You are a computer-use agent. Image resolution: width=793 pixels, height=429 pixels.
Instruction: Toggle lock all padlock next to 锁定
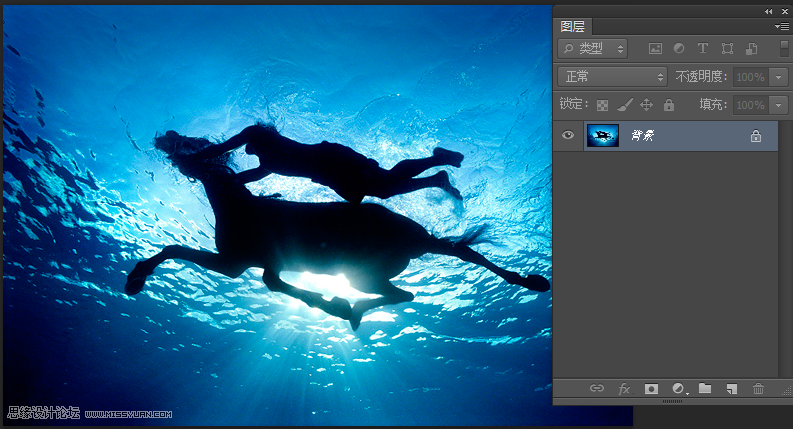[x=669, y=105]
